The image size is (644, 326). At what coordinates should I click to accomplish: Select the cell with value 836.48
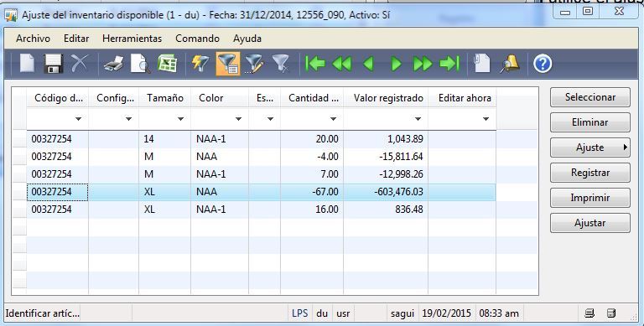(x=386, y=210)
